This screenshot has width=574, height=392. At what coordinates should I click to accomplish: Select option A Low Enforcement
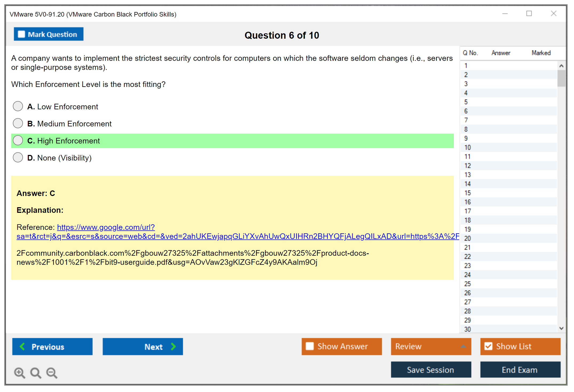pos(18,106)
